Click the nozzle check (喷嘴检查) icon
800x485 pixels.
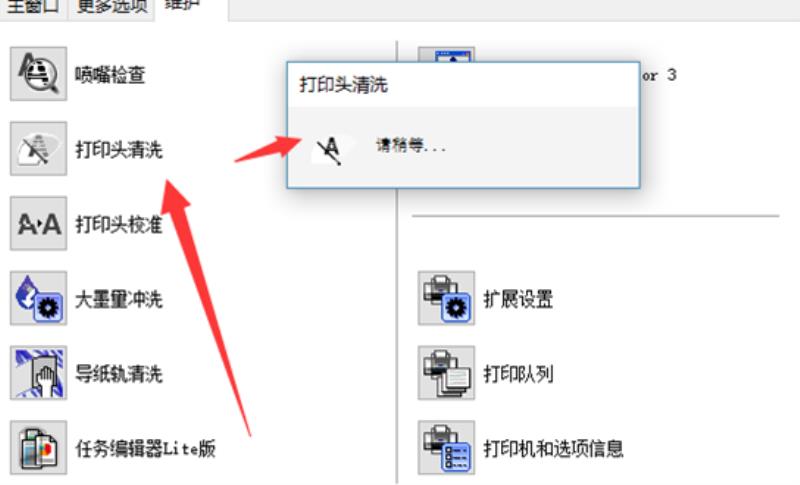tap(38, 73)
